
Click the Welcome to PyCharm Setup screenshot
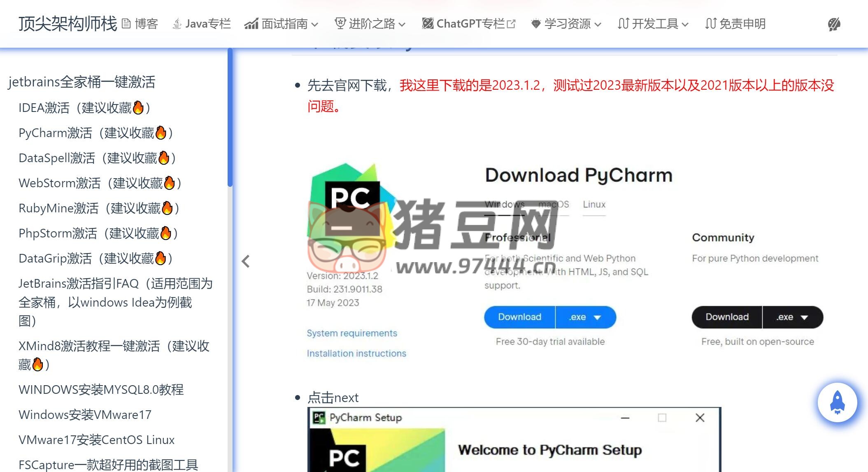(x=514, y=440)
